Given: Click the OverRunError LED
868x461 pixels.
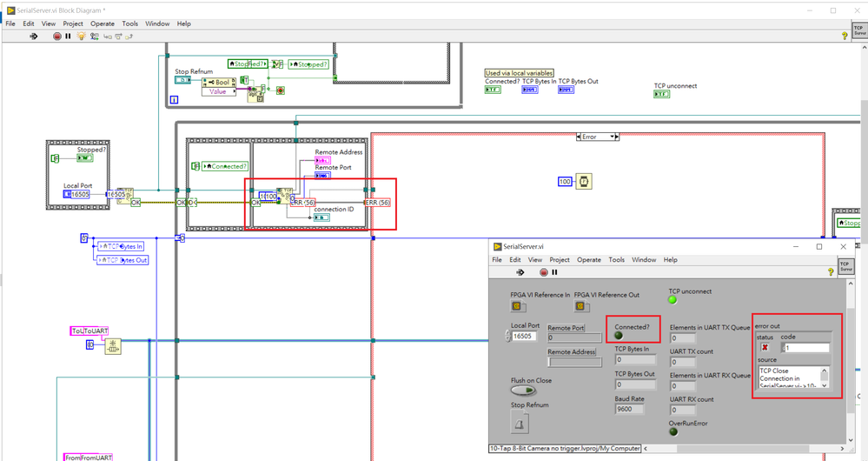Looking at the screenshot, I should tap(673, 431).
